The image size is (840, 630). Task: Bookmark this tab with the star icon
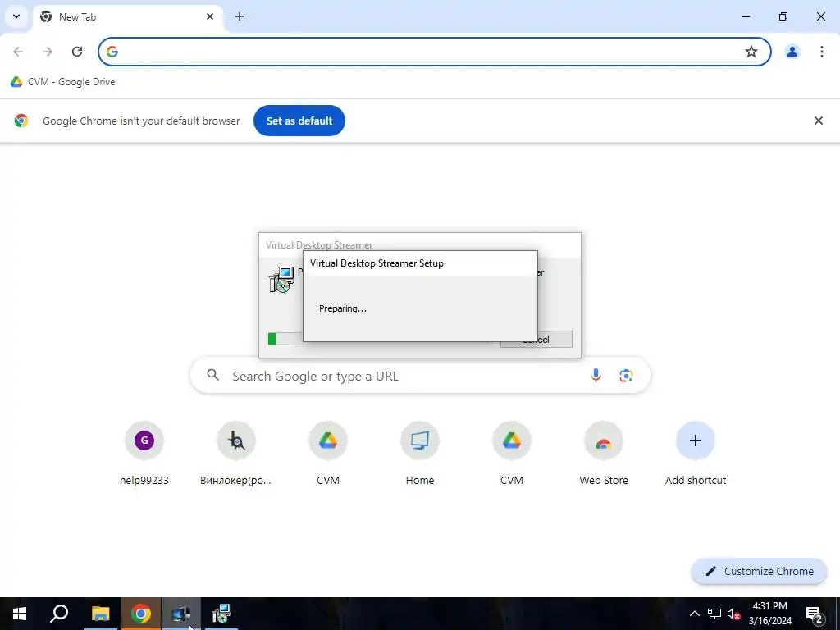751,52
